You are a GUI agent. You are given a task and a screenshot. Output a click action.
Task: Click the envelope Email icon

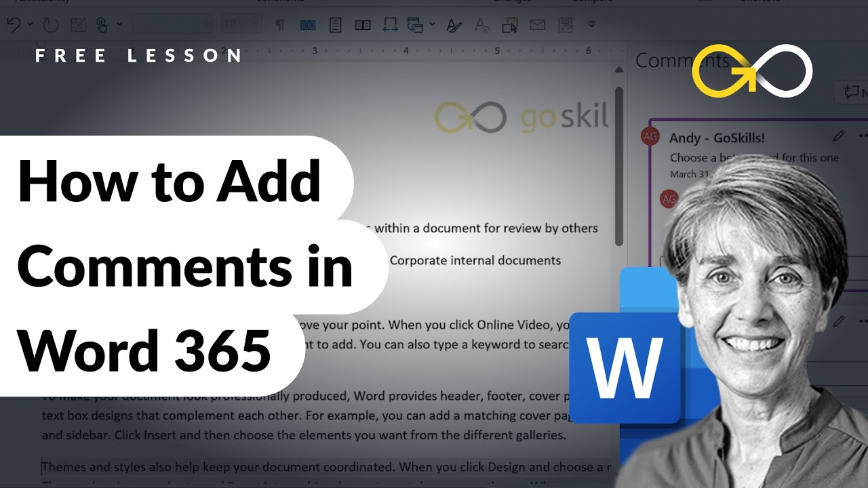click(x=538, y=25)
